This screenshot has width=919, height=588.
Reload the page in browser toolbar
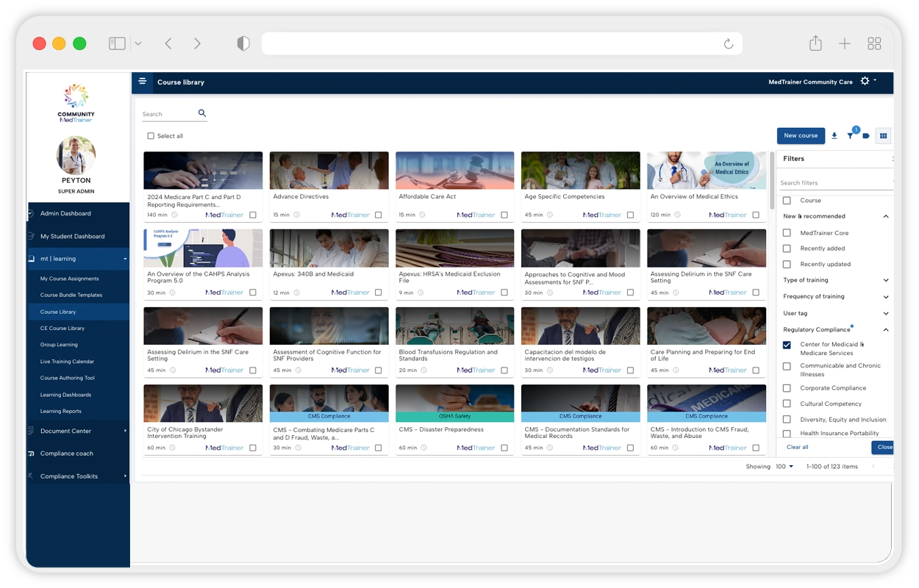click(728, 44)
